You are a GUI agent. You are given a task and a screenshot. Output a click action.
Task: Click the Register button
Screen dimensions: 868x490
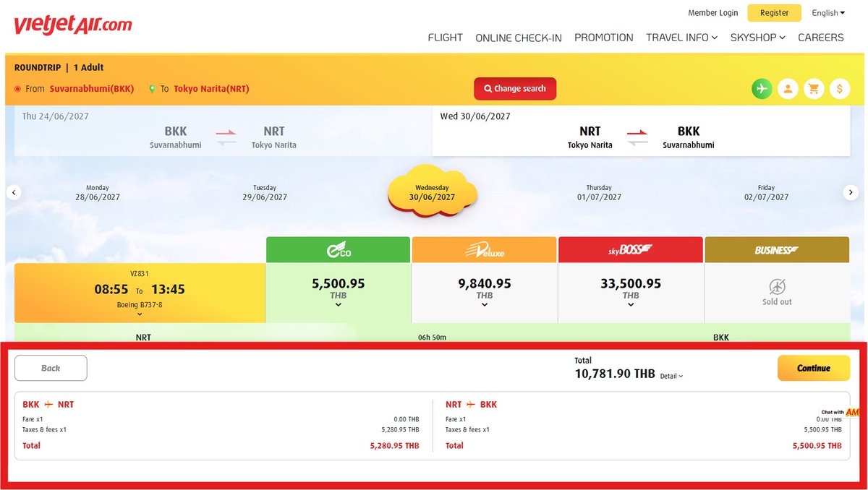[774, 13]
